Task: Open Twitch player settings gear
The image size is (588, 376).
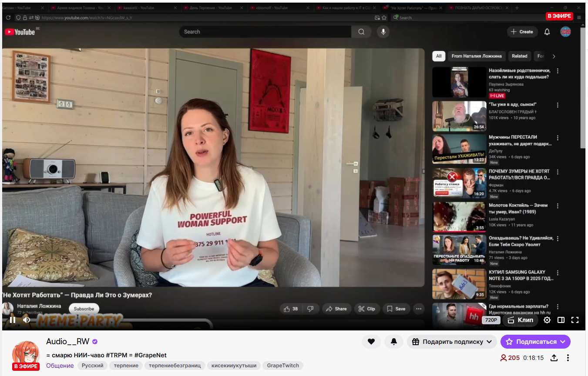Action: coord(547,320)
